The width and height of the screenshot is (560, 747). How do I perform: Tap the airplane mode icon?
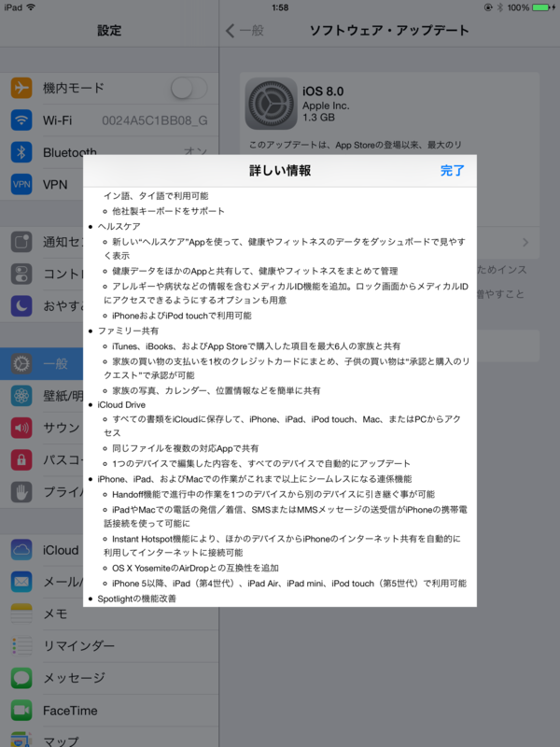point(21,88)
